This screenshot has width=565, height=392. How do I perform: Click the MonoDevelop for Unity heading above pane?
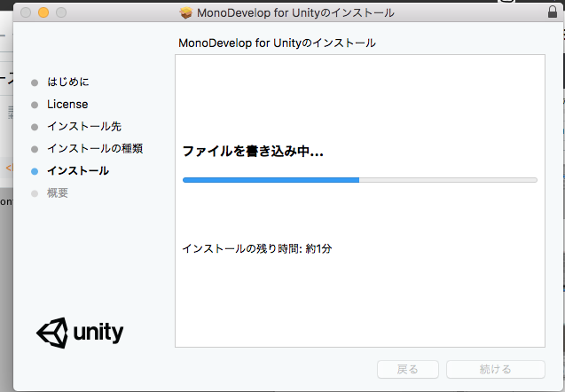[277, 43]
